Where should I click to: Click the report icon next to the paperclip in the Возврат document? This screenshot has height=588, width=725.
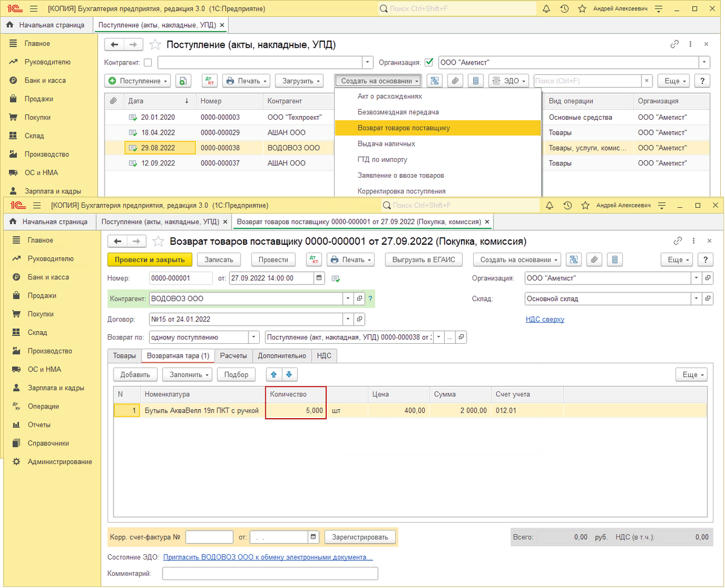pyautogui.click(x=615, y=259)
